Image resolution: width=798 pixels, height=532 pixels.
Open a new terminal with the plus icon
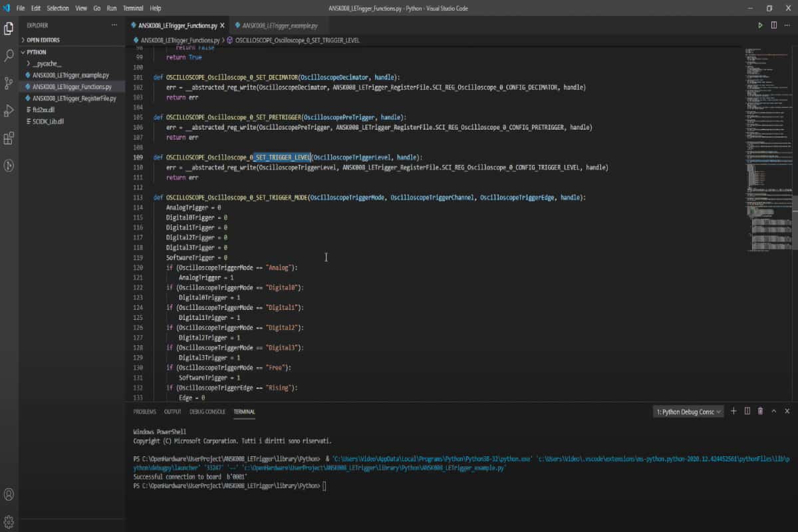tap(733, 411)
